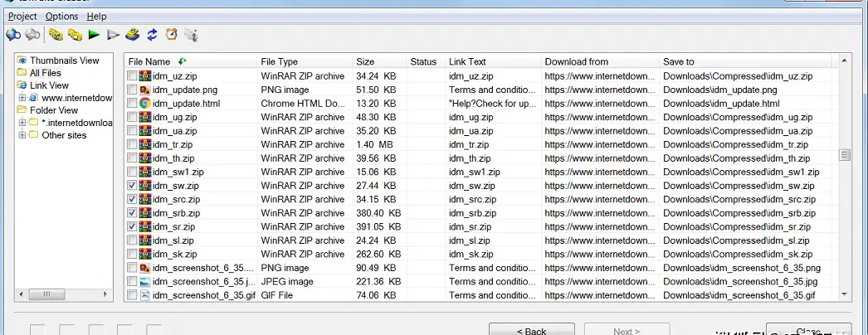
Task: Click the green sort arrow beside File Name
Action: point(182,61)
